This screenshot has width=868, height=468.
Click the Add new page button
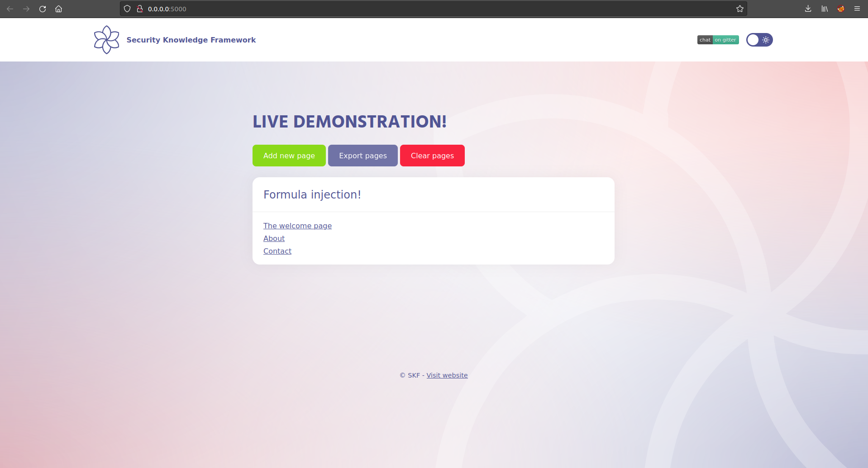click(289, 156)
